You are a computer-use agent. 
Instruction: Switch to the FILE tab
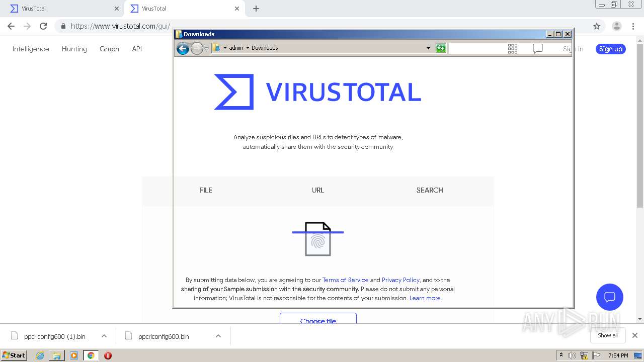pyautogui.click(x=206, y=190)
